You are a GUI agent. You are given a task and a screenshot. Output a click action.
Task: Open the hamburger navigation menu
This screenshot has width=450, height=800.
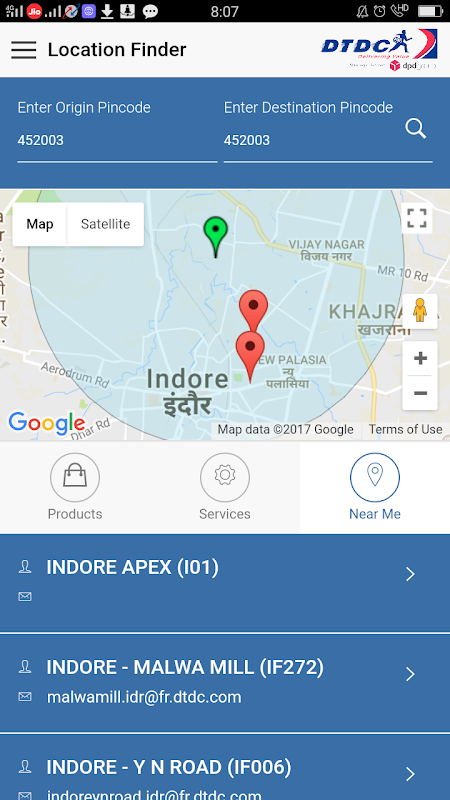point(23,50)
